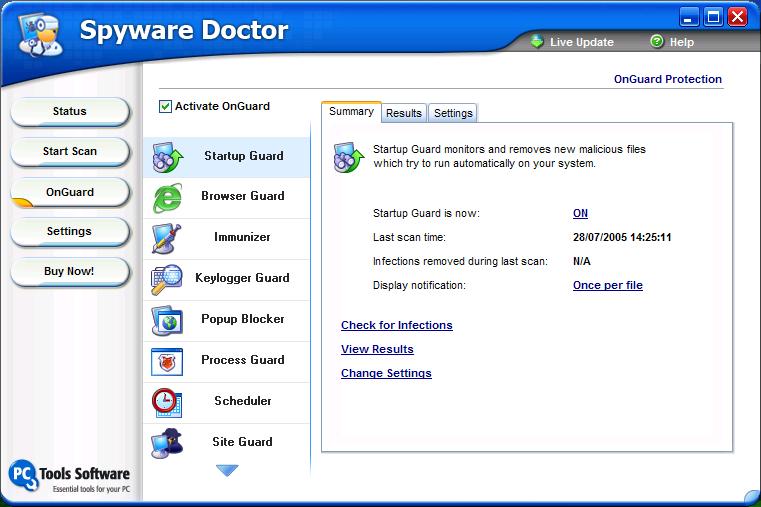Screen dimensions: 761x507
Task: Click the 'Startup Guard is now:' label
Action: pyautogui.click(x=426, y=213)
